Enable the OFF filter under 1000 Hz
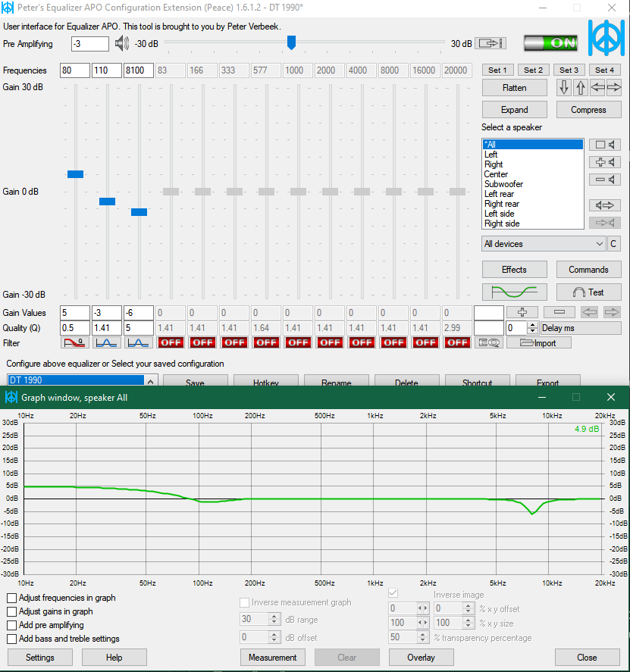630x672 pixels. tap(298, 343)
